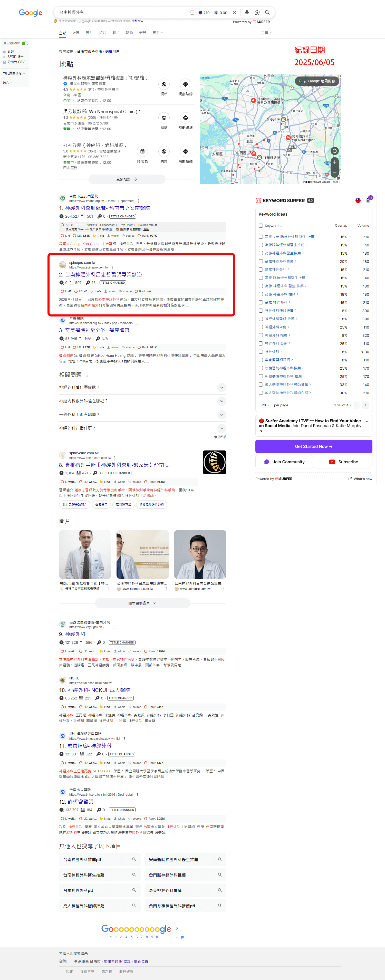This screenshot has height=980, width=385.
Task: Select all keywords with header Keyword checkbox
Action: pyautogui.click(x=261, y=226)
